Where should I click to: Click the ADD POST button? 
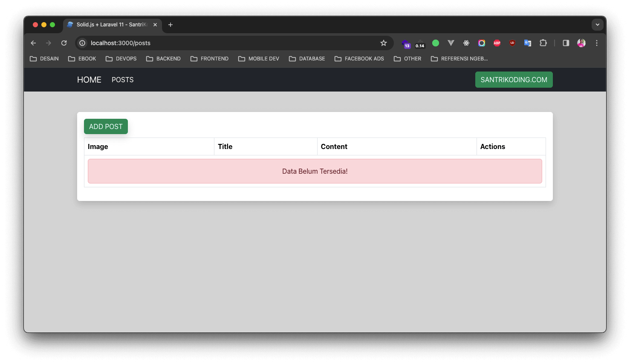click(x=106, y=126)
